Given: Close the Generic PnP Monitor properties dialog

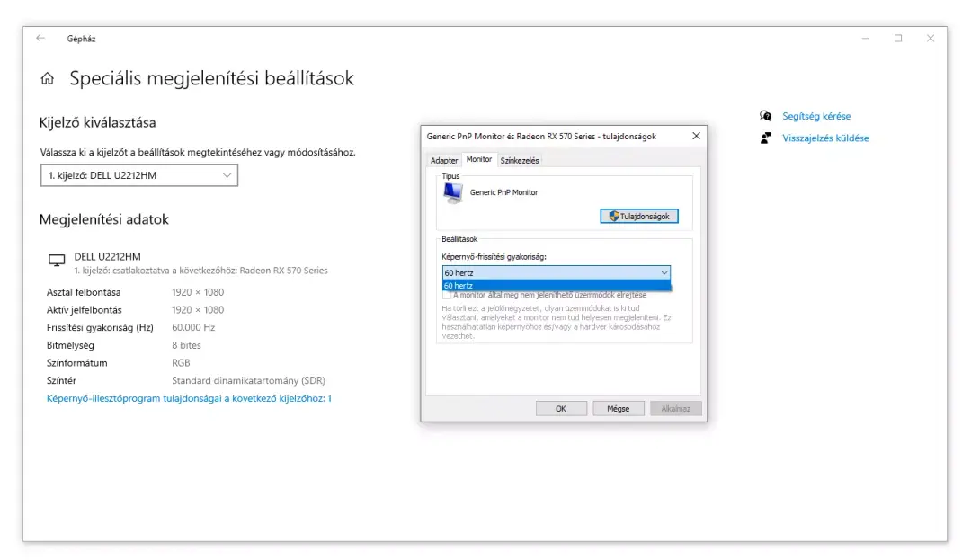Looking at the screenshot, I should (x=696, y=136).
